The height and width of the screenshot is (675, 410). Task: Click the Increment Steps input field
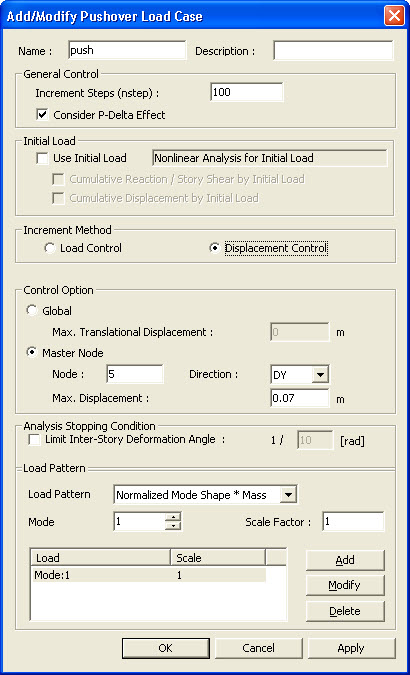pyautogui.click(x=247, y=92)
